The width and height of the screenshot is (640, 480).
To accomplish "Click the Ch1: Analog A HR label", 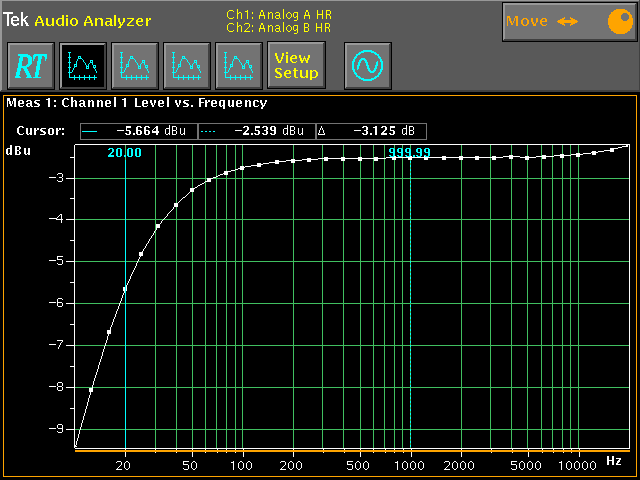I will (x=278, y=15).
